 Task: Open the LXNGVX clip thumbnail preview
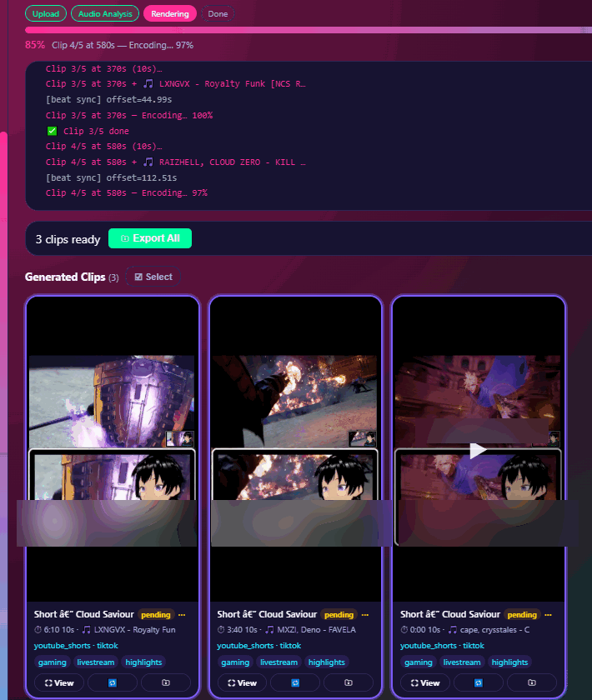[x=112, y=448]
